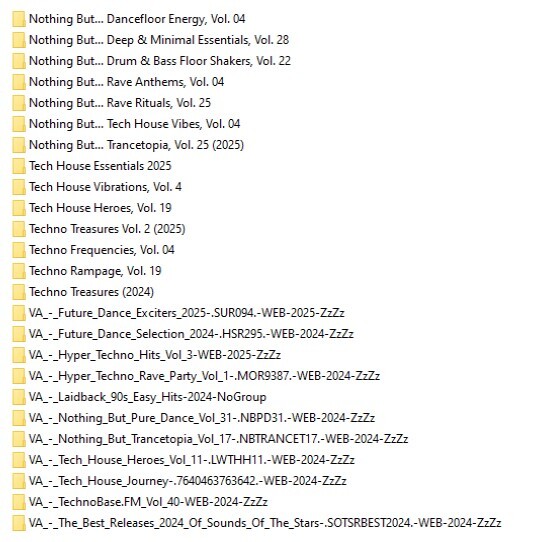Viewport: 538px width, 542px height.
Task: Select Nothing But... Drum & Bass Floor Shakers folder name
Action: [x=160, y=61]
